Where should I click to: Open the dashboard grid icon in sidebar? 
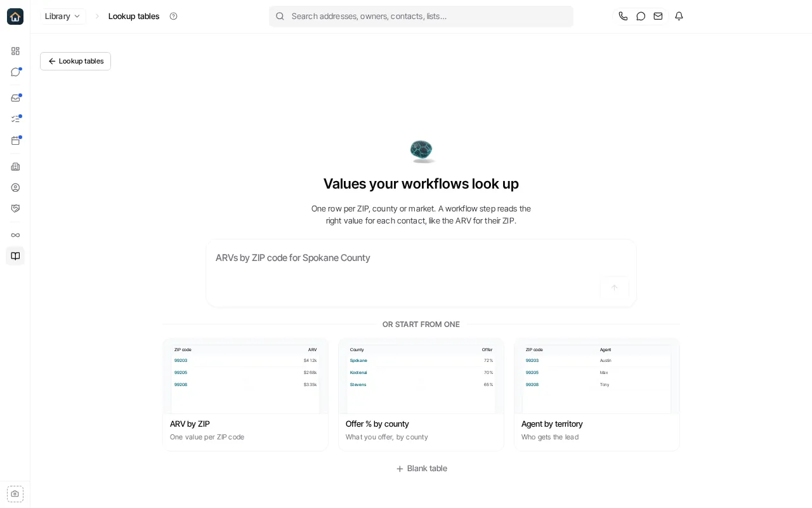(15, 51)
